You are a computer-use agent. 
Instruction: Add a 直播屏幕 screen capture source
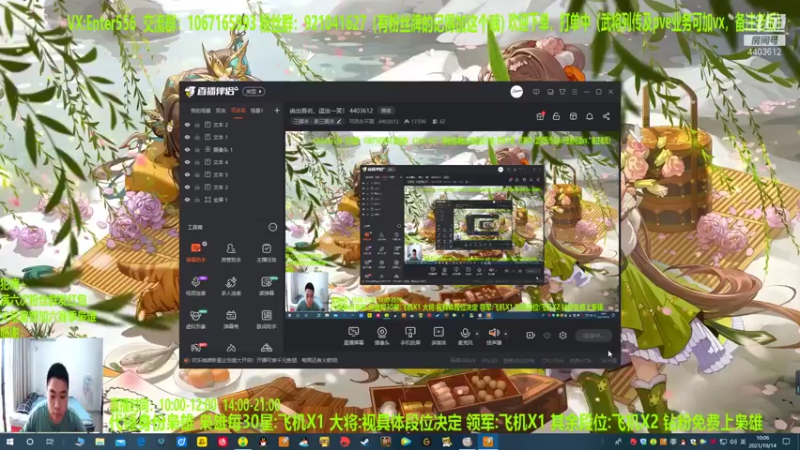click(354, 336)
